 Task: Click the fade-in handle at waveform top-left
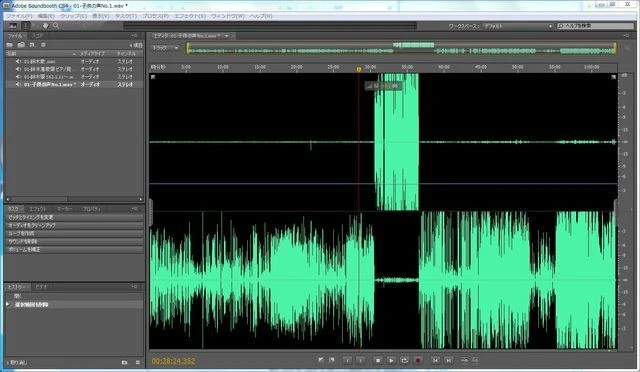[x=153, y=77]
